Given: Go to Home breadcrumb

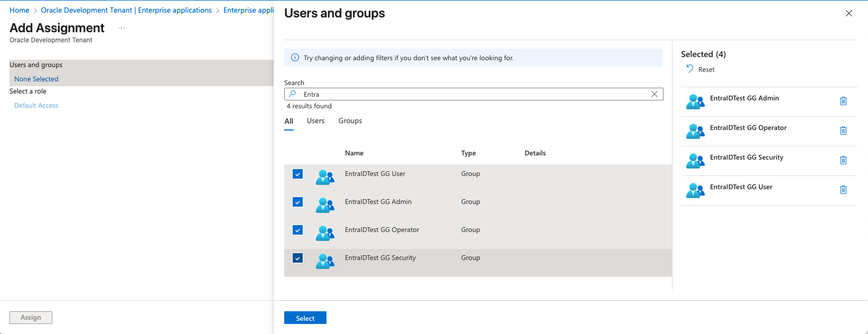Looking at the screenshot, I should (20, 10).
